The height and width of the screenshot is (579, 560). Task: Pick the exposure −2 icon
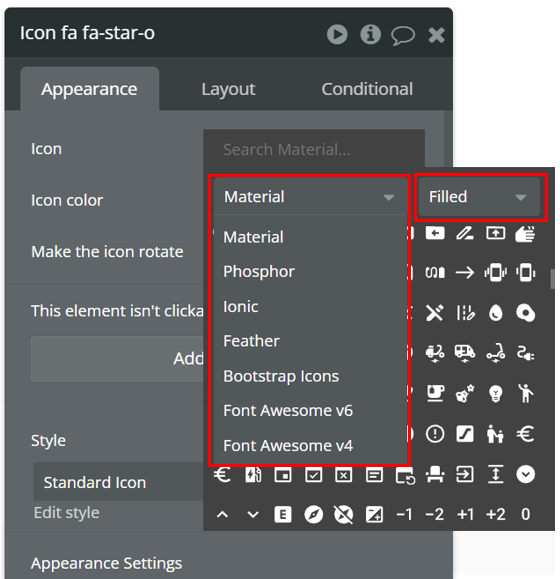[x=435, y=514]
